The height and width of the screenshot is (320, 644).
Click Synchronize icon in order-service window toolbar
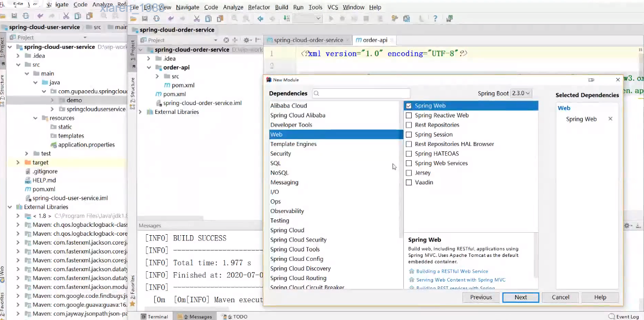pos(156,19)
